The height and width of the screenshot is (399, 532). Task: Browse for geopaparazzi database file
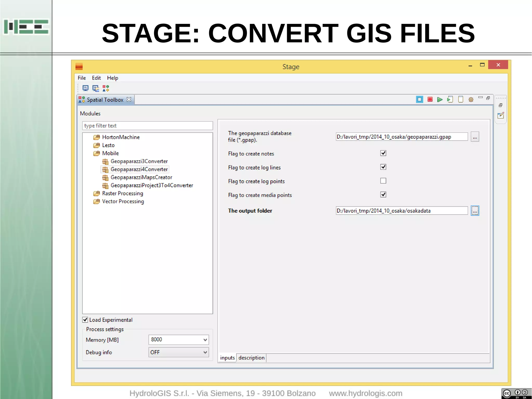475,137
